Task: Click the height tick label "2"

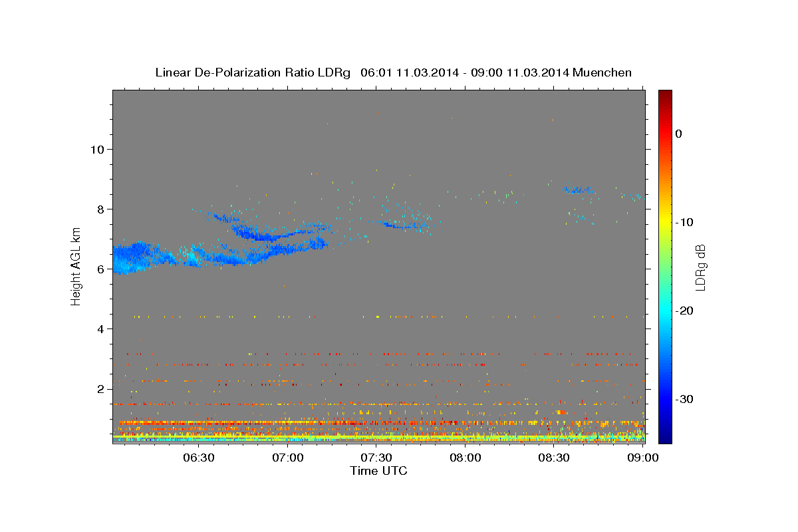Action: (x=100, y=388)
